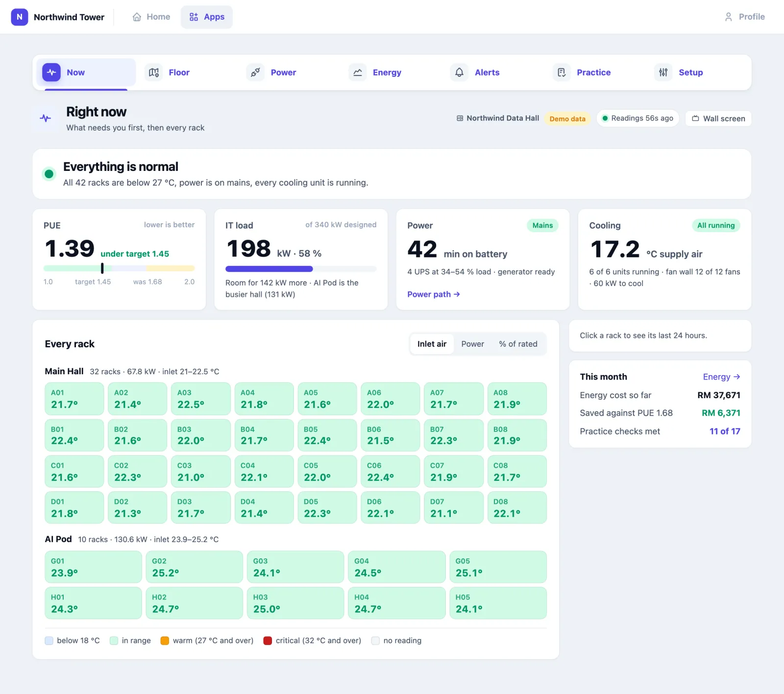Open the Apps grid icon
Viewport: 784px width, 694px height.
[x=194, y=17]
